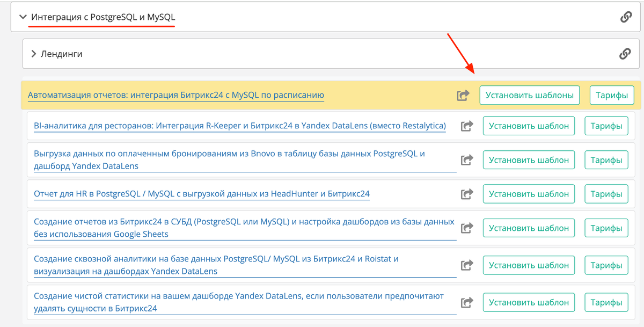Share icon for Создание отчетов в СУБД row

click(x=467, y=228)
